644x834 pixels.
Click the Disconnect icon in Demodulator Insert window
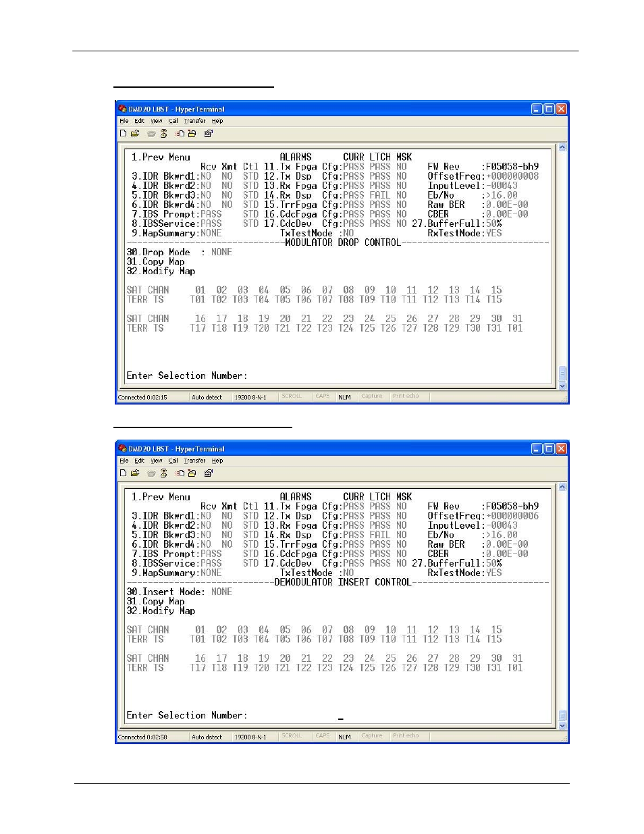163,473
